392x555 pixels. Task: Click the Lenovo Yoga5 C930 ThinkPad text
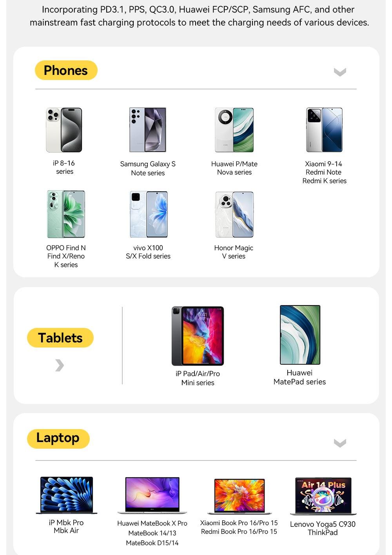[x=323, y=528]
